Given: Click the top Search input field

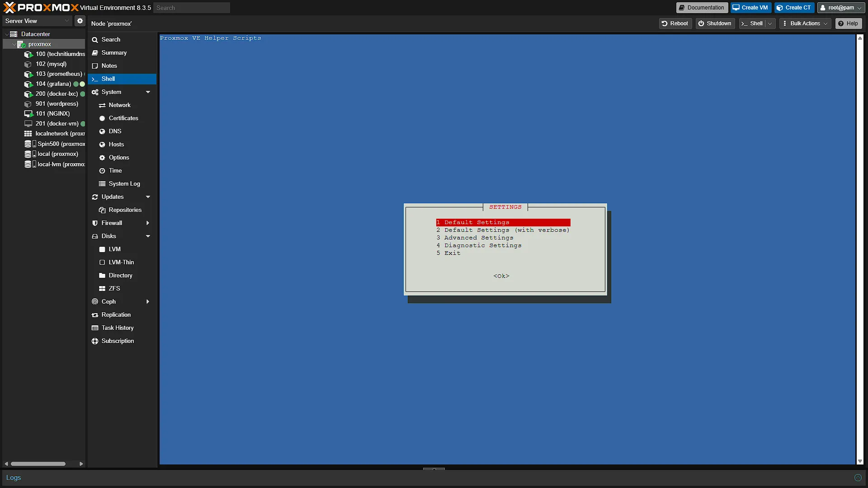Looking at the screenshot, I should 191,8.
